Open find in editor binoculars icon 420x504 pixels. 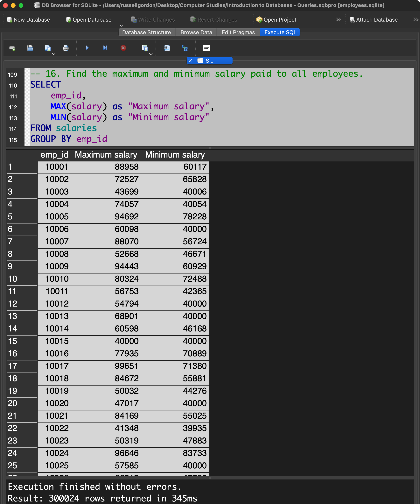tap(167, 48)
